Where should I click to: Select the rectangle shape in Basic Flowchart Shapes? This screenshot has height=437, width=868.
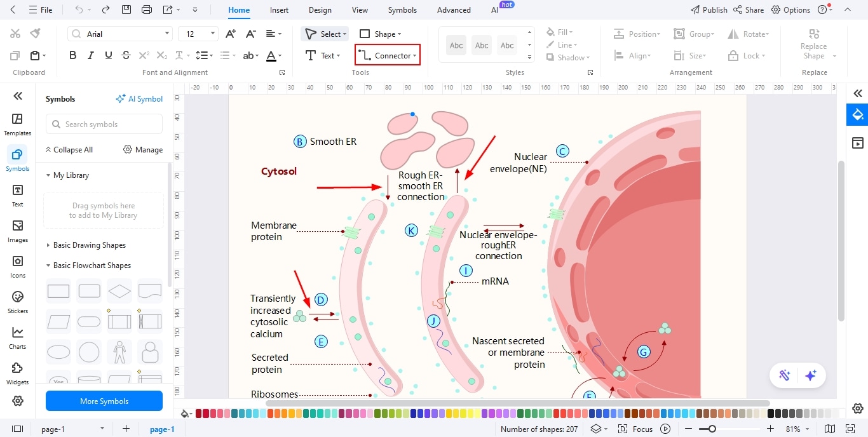pos(58,292)
